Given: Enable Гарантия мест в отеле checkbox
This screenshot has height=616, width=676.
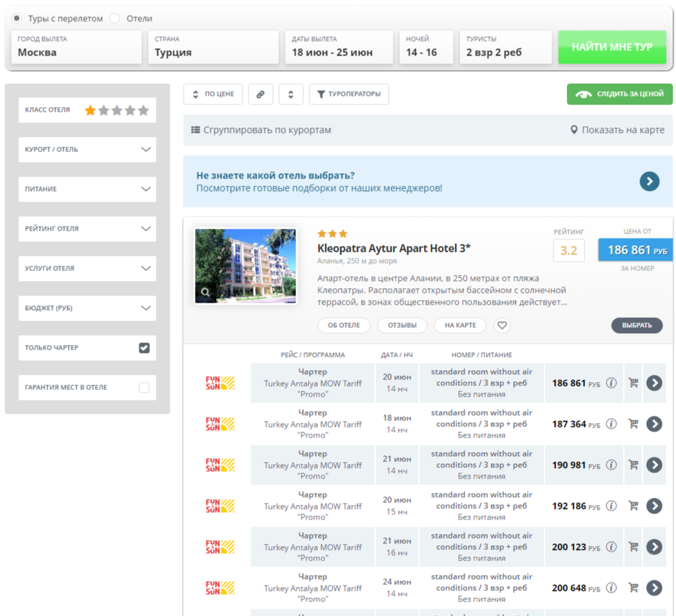Looking at the screenshot, I should pos(144,387).
